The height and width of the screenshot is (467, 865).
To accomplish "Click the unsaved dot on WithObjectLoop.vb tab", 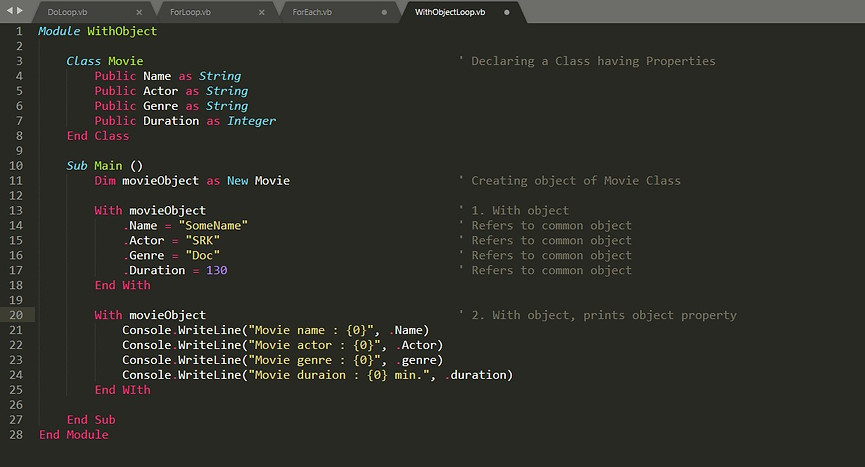I will coord(506,12).
